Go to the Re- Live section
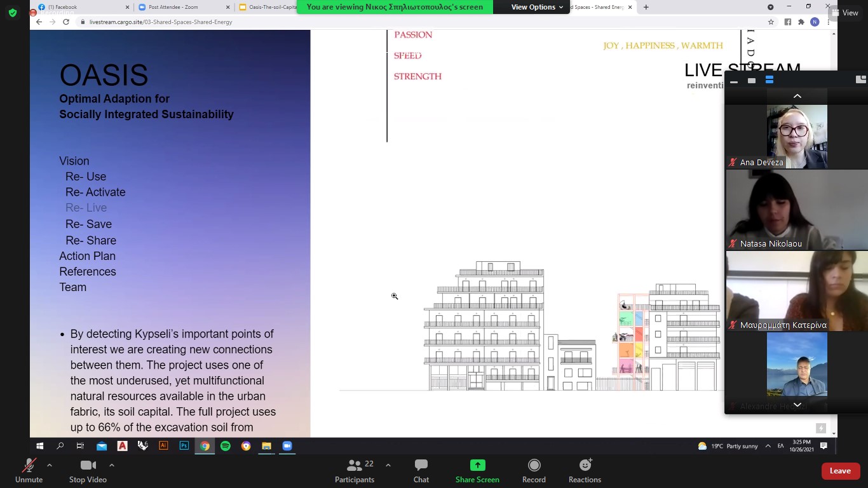This screenshot has width=868, height=488. (x=86, y=208)
